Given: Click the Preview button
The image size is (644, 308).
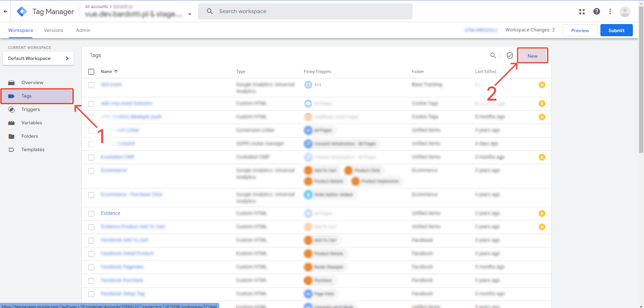Looking at the screenshot, I should pyautogui.click(x=580, y=30).
